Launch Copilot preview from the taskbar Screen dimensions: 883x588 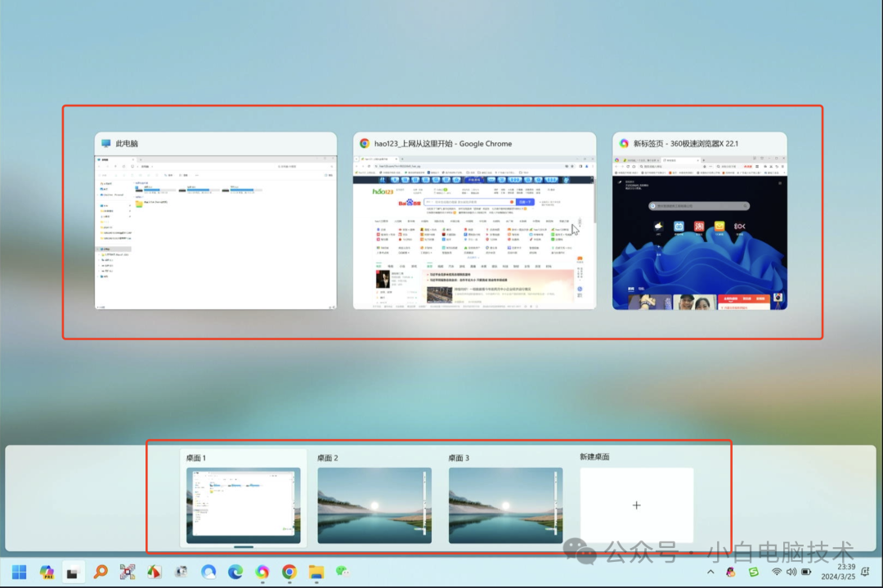(47, 572)
